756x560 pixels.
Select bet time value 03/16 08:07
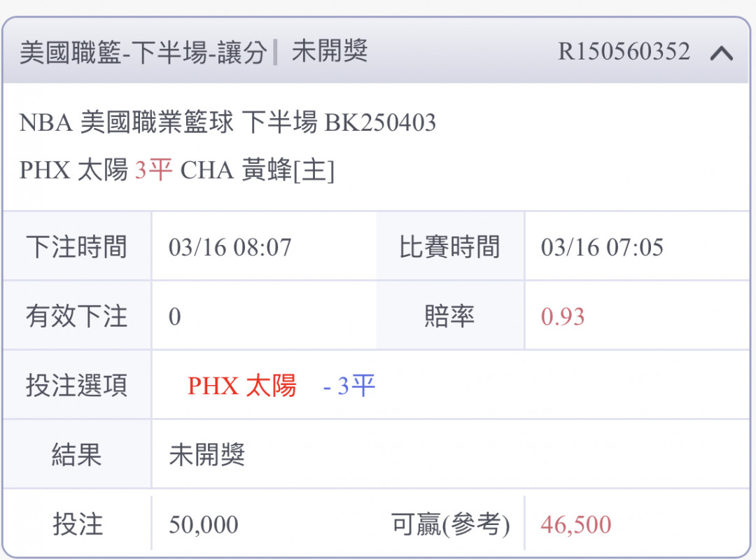(230, 247)
